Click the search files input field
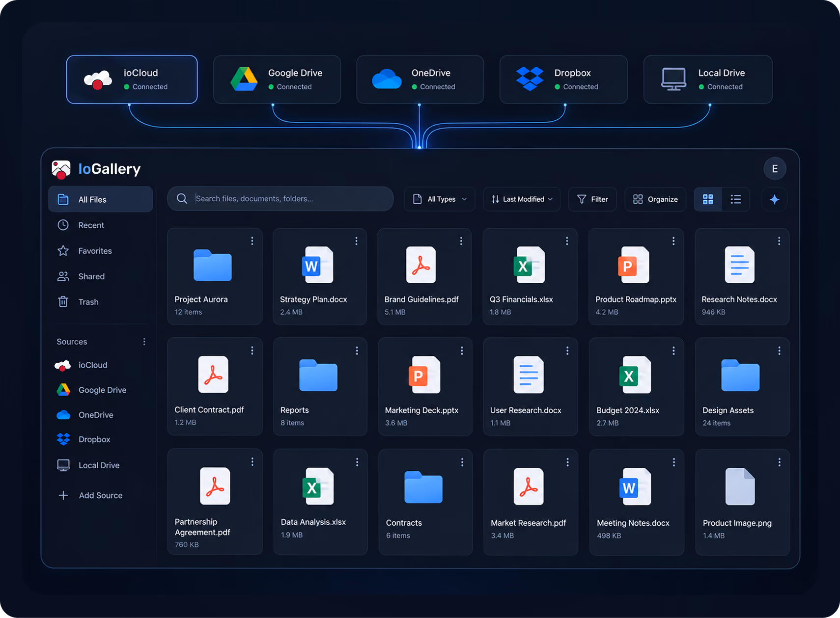840x618 pixels. tap(280, 199)
